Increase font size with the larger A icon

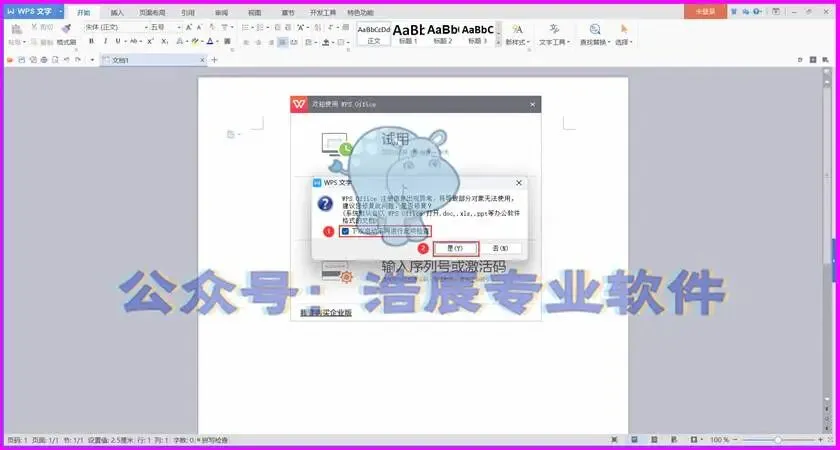click(x=189, y=27)
